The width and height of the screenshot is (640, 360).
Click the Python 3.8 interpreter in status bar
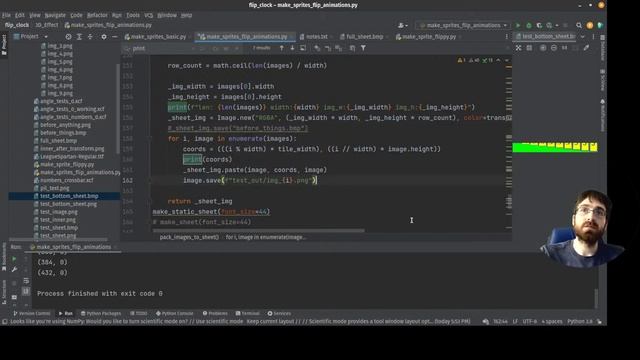pos(580,322)
